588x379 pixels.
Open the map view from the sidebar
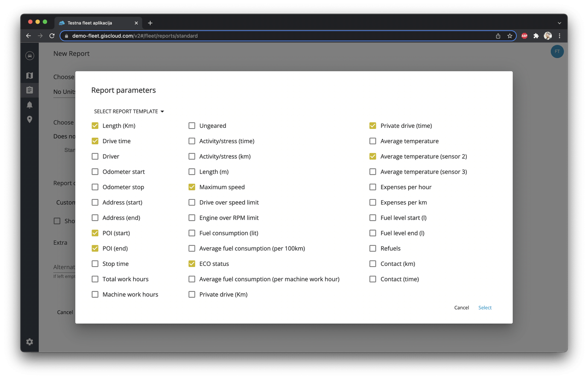coord(29,75)
